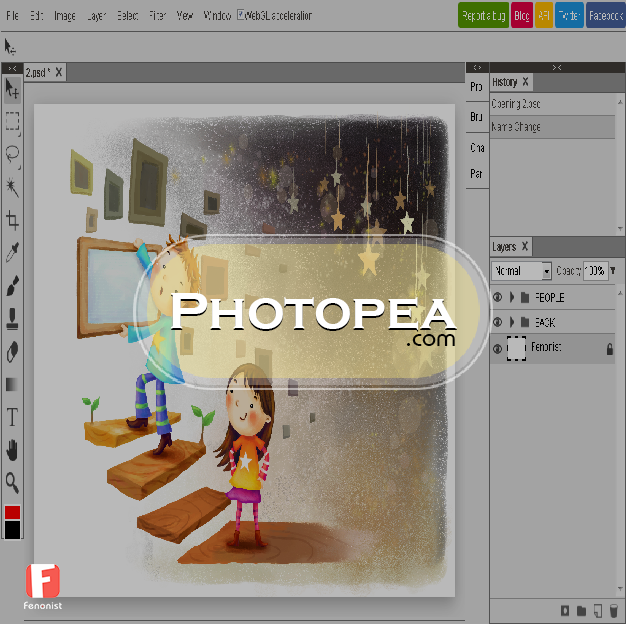626x624 pixels.
Task: Select the Lasso tool
Action: (x=12, y=154)
